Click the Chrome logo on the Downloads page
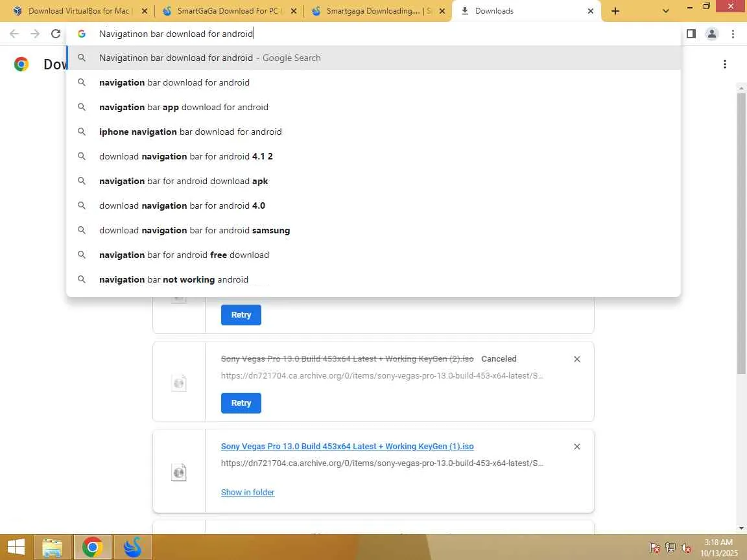Screen dimensions: 747x560 (x=21, y=64)
